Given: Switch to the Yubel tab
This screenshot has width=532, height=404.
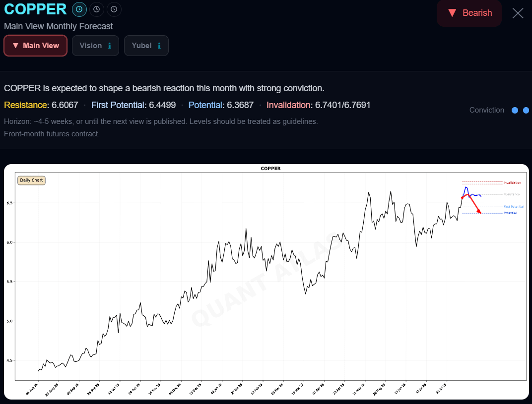Looking at the screenshot, I should [x=146, y=46].
